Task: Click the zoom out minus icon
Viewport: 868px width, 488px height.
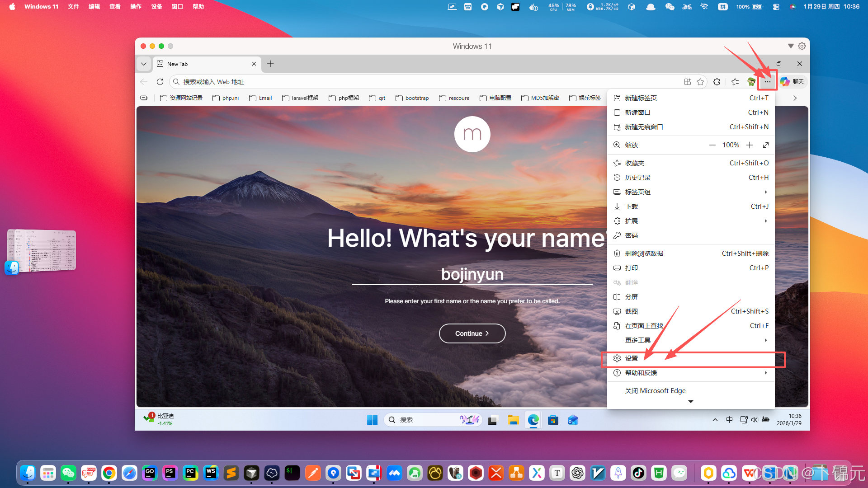Action: 712,145
